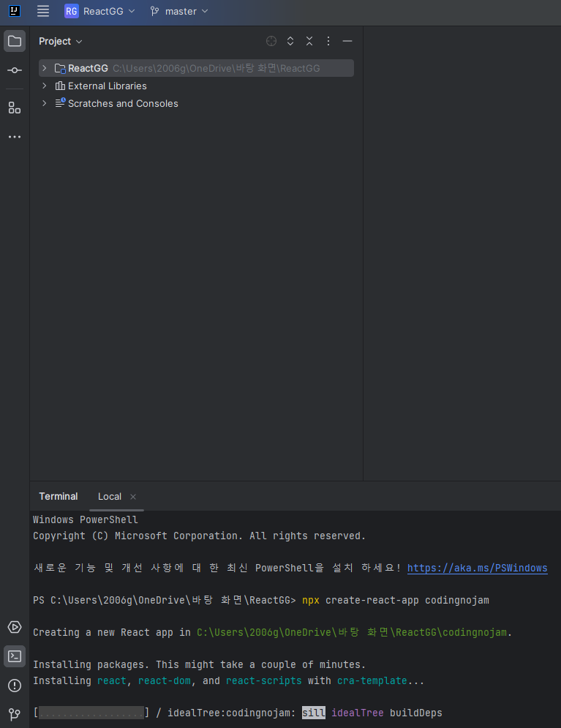
Task: Expand External Libraries node
Action: [45, 86]
